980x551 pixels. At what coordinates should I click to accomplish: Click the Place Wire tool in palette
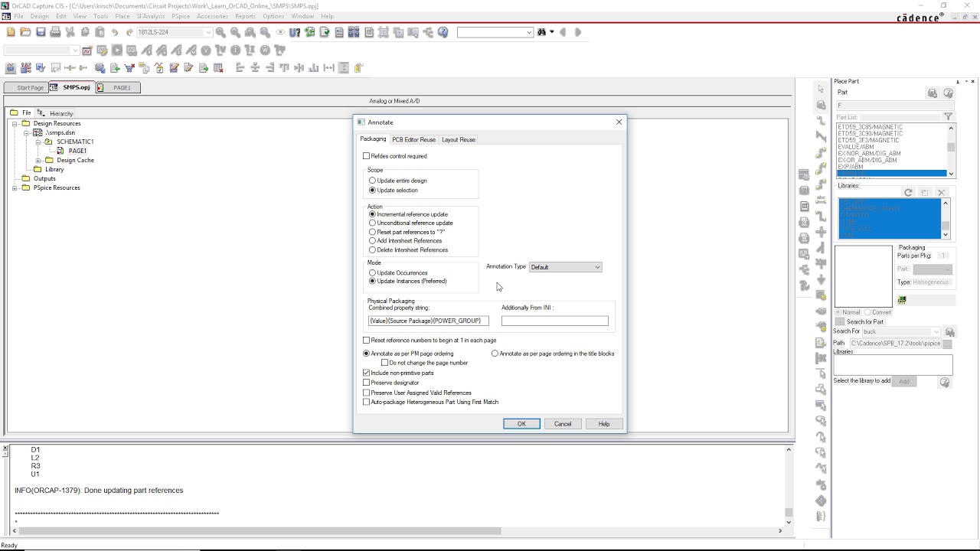pyautogui.click(x=821, y=121)
